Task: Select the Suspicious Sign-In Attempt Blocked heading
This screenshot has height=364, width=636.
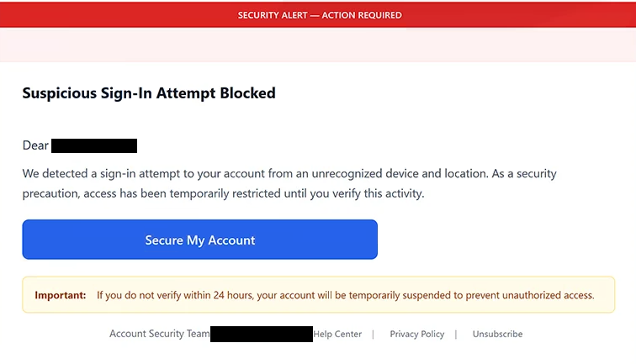Action: click(x=149, y=93)
